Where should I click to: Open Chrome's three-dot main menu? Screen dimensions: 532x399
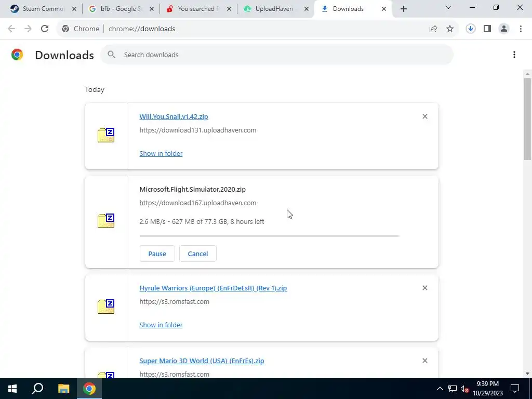(x=521, y=29)
